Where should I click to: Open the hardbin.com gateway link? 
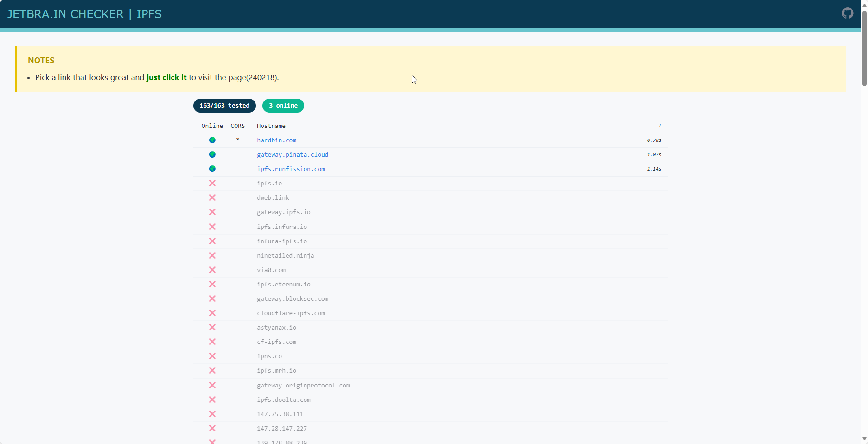[277, 140]
